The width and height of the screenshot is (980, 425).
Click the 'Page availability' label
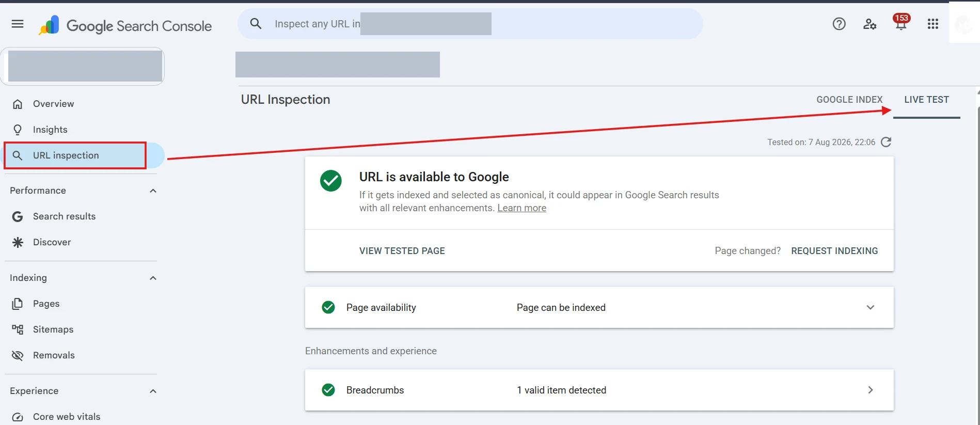pyautogui.click(x=381, y=308)
